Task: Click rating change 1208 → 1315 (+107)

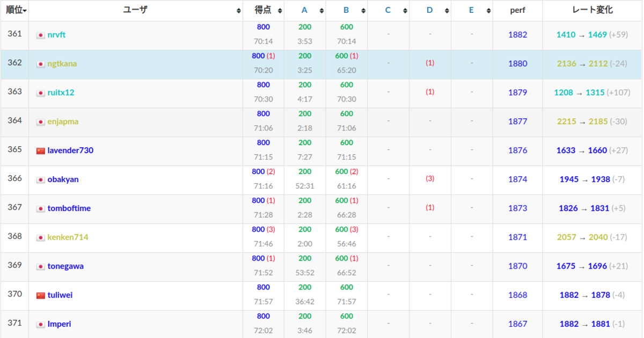Action: [592, 93]
